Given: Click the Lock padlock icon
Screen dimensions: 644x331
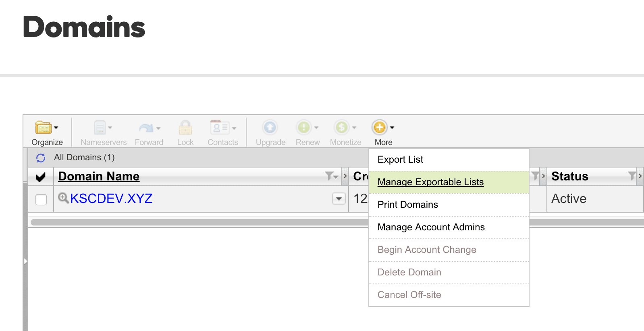Looking at the screenshot, I should pos(185,127).
